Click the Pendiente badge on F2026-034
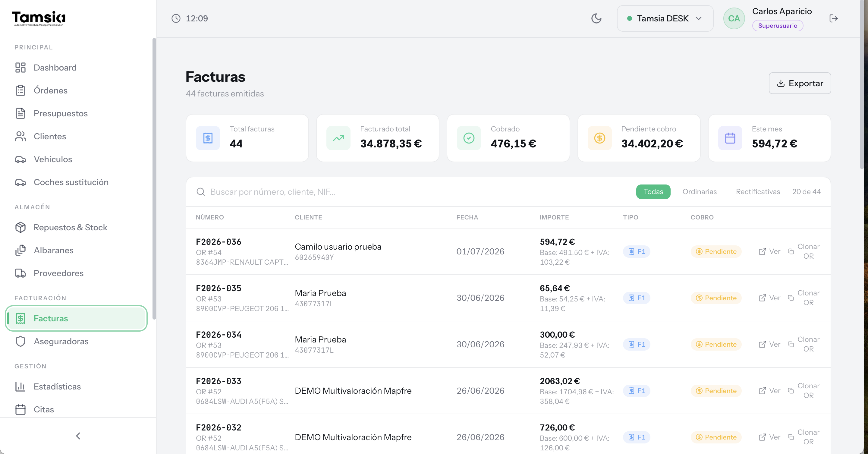Viewport: 868px width, 454px height. pyautogui.click(x=716, y=345)
